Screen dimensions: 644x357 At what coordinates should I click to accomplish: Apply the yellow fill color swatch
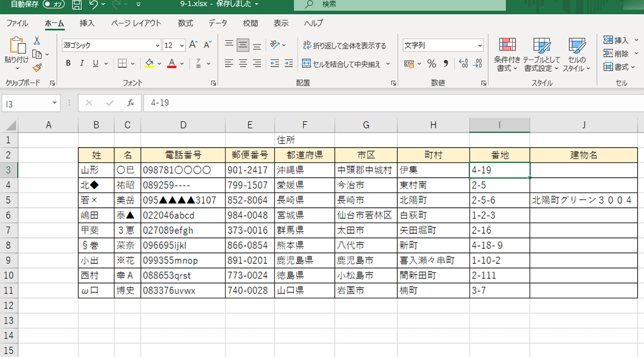pos(149,63)
